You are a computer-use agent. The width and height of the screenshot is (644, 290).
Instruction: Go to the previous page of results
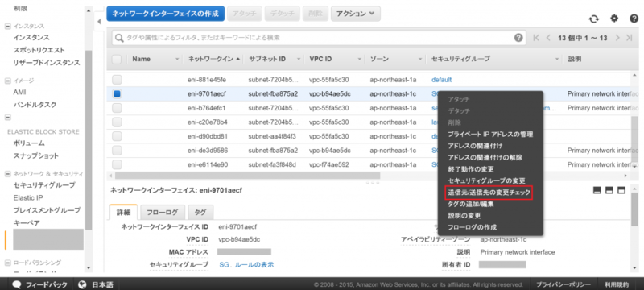click(x=548, y=38)
